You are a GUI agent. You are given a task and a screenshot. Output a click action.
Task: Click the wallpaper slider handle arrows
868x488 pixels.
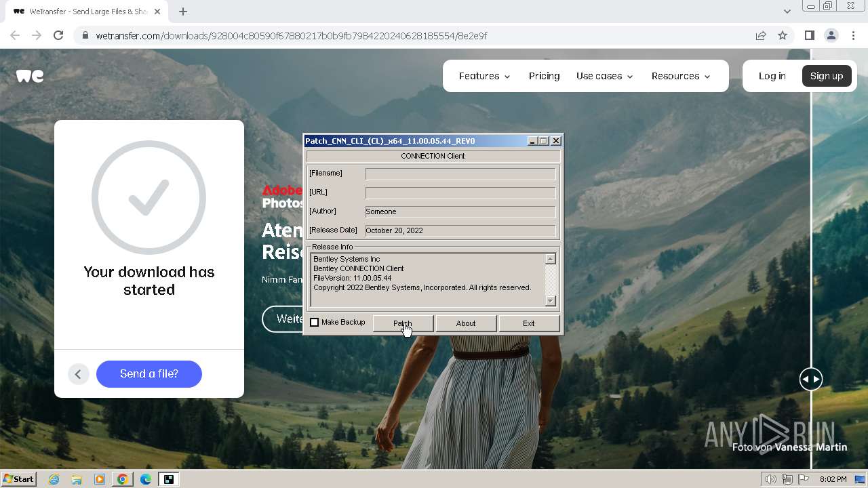click(x=811, y=379)
